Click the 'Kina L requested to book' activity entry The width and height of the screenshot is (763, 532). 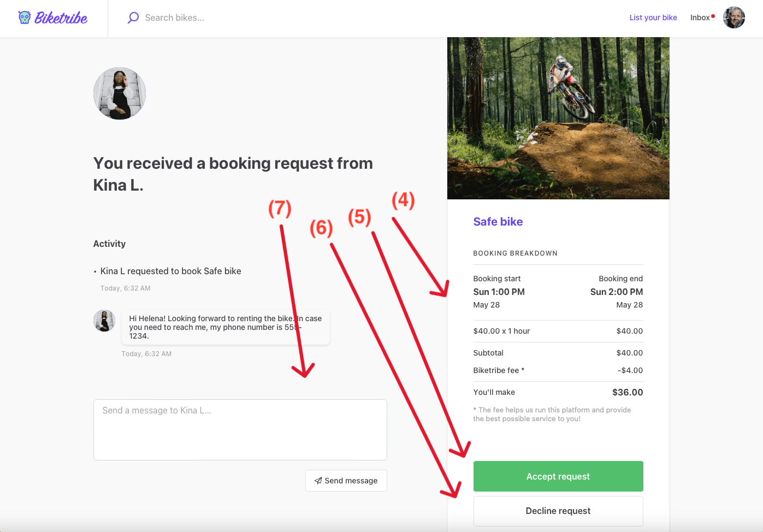[170, 271]
